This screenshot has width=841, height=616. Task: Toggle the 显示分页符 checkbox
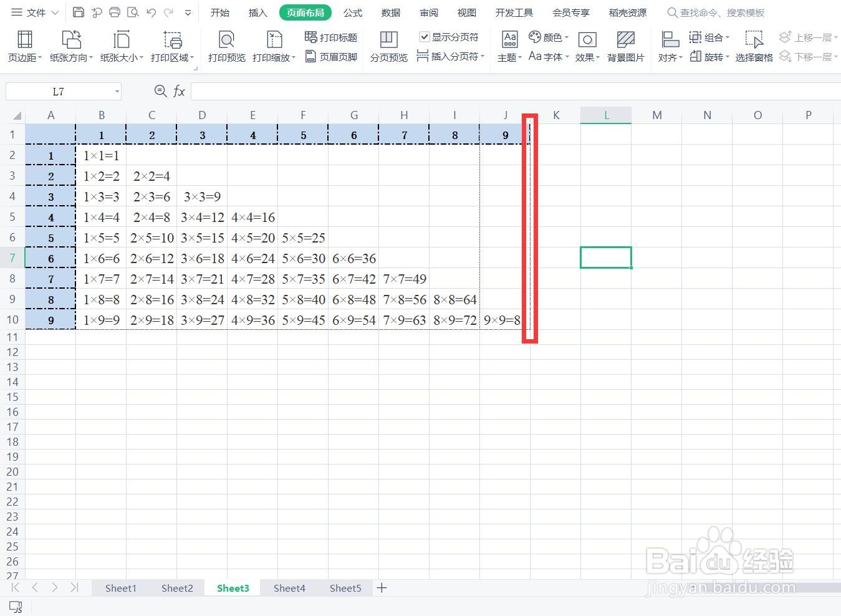click(x=425, y=37)
